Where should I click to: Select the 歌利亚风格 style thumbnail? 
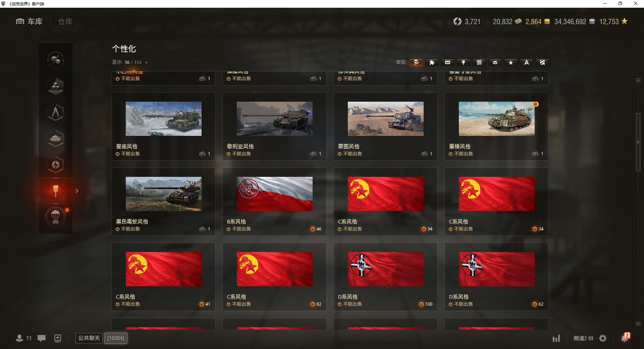pos(274,119)
